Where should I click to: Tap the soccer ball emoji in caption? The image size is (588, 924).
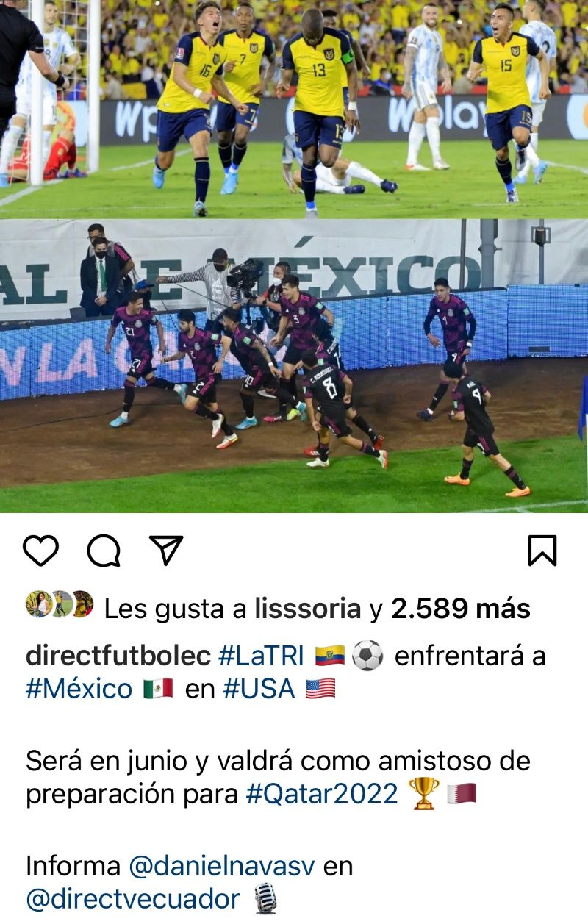tap(367, 656)
